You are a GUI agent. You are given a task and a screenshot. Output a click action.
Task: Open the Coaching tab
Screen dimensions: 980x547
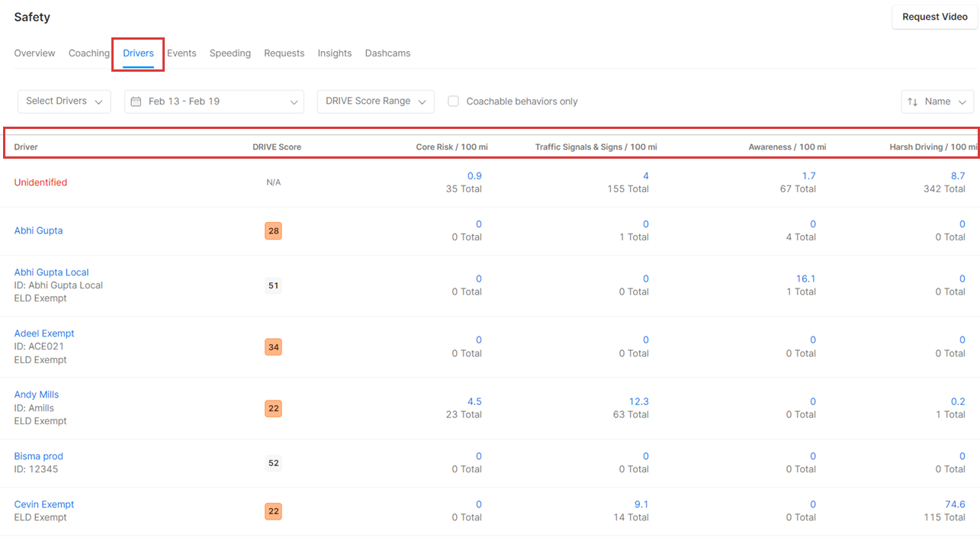(88, 53)
